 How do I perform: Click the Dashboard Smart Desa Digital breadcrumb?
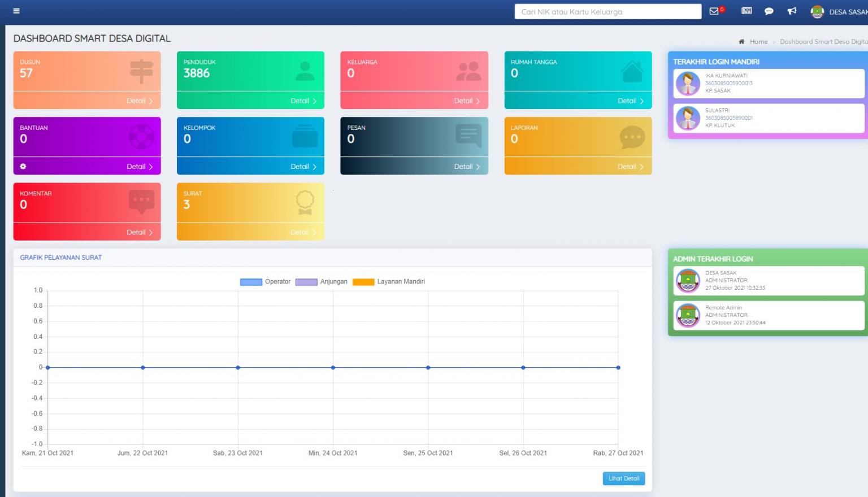click(x=823, y=42)
